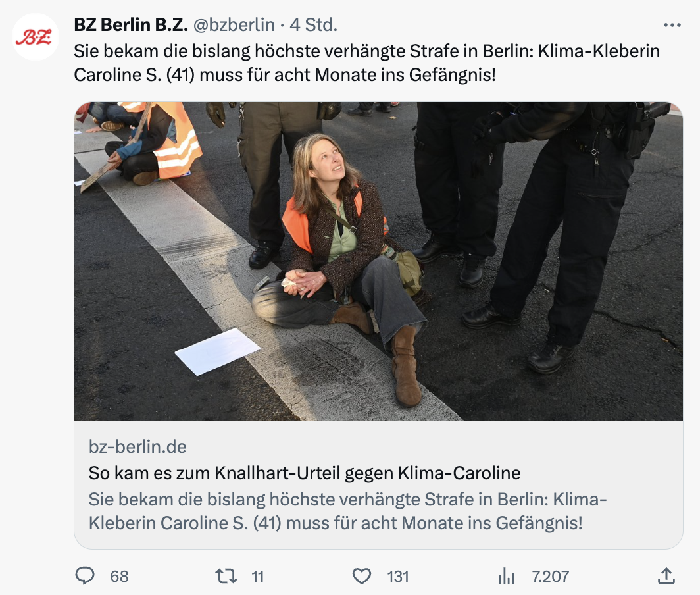700x595 pixels.
Task: Click the red B.Z. profile avatar
Action: coord(35,37)
